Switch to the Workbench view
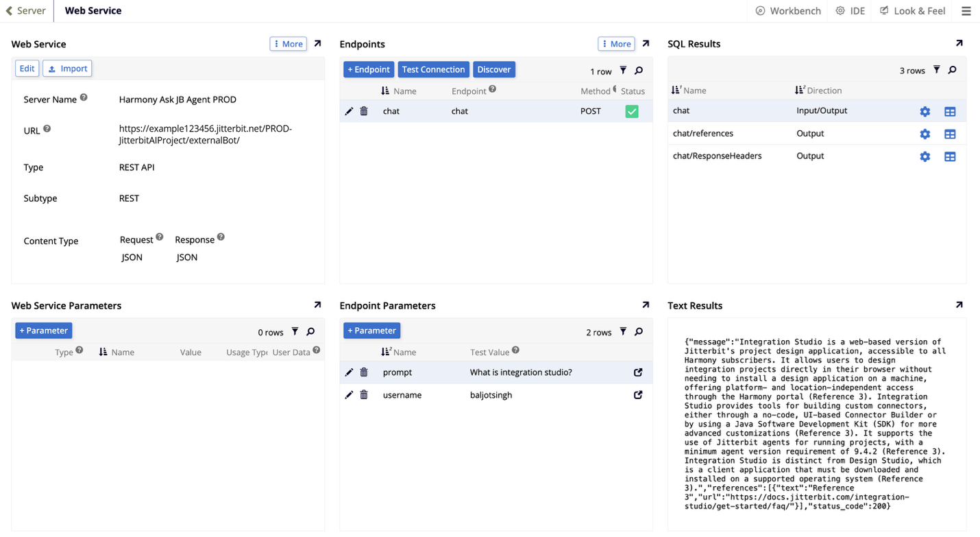Viewport: 980px width, 537px height. [788, 11]
